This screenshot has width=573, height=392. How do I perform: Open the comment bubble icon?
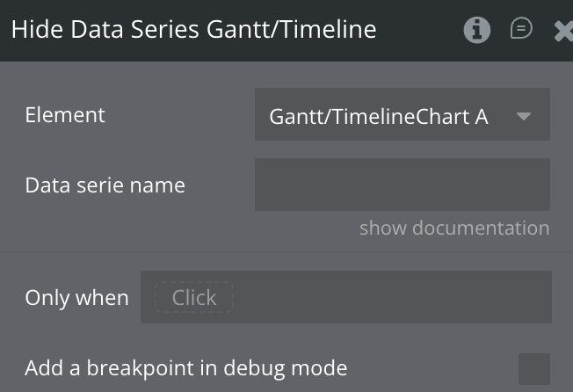click(x=521, y=29)
